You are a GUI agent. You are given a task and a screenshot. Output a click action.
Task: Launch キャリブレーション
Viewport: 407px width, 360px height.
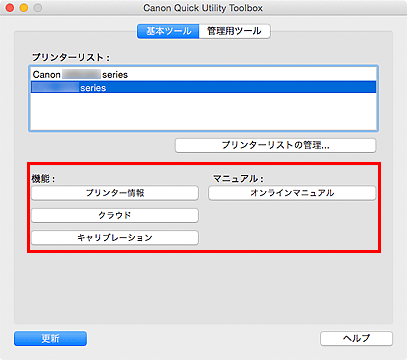(115, 238)
